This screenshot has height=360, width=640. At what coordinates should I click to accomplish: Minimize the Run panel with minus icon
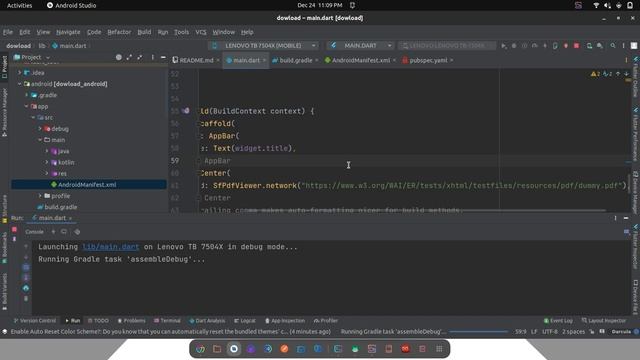626,218
